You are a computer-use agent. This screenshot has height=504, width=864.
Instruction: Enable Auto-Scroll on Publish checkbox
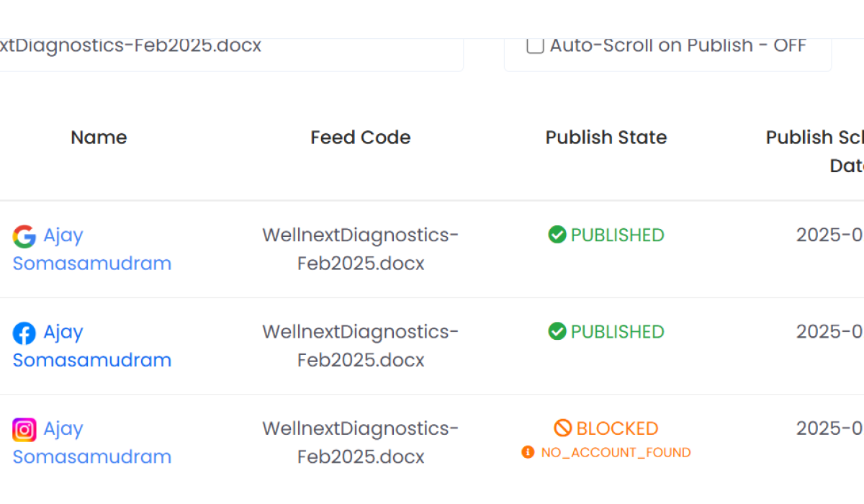(535, 45)
